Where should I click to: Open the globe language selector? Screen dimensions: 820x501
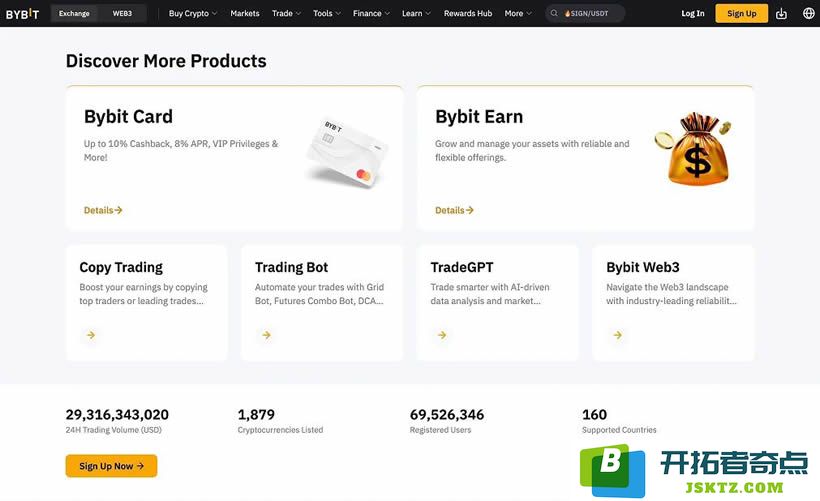click(x=808, y=14)
